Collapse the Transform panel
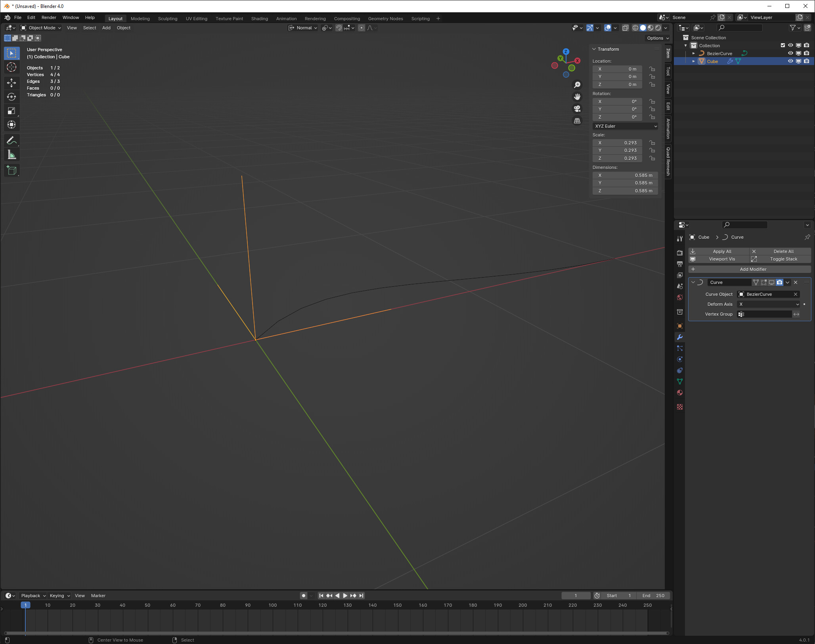Viewport: 815px width, 644px height. [594, 49]
